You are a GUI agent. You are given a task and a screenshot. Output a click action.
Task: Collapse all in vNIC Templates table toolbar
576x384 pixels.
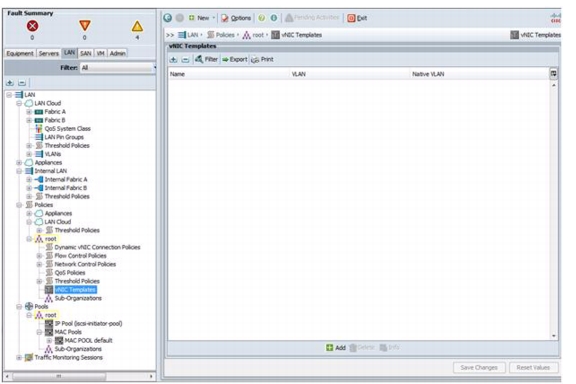tap(186, 60)
